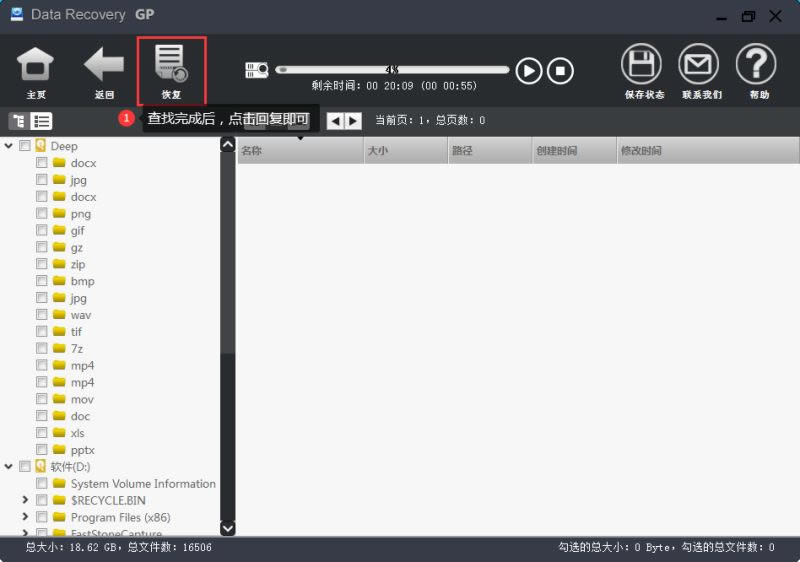This screenshot has width=800, height=562.
Task: Click the 恢复 recover icon
Action: tap(171, 64)
